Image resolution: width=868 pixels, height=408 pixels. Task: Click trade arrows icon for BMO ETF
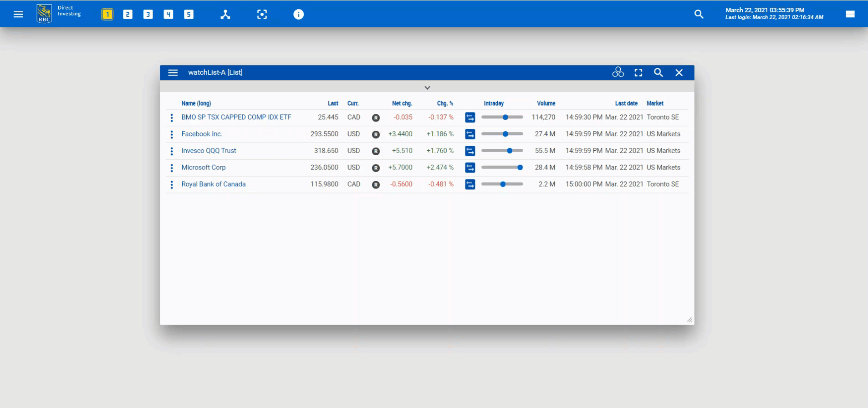[470, 117]
